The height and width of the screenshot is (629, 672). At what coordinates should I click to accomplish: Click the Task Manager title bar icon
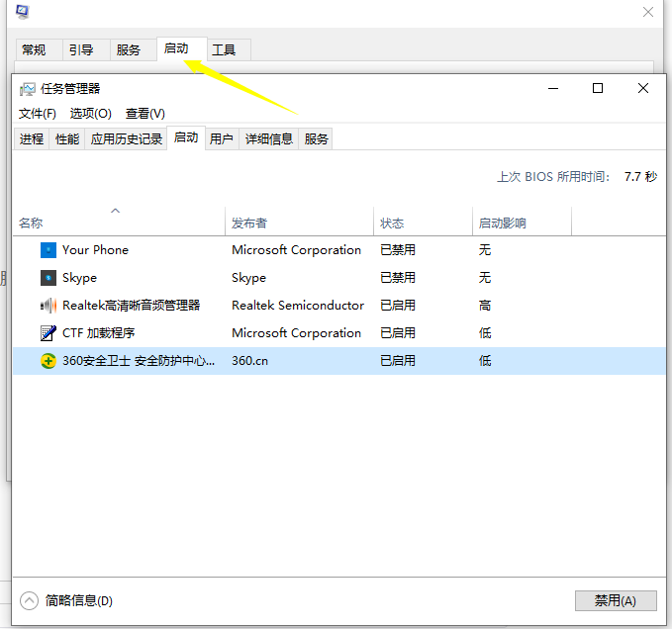tap(28, 89)
